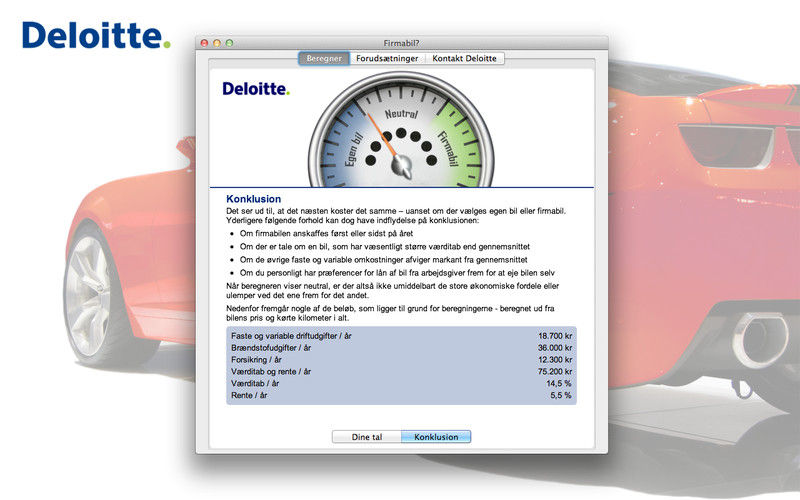The width and height of the screenshot is (800, 500).
Task: Click the Værditab / år label
Action: tap(255, 383)
